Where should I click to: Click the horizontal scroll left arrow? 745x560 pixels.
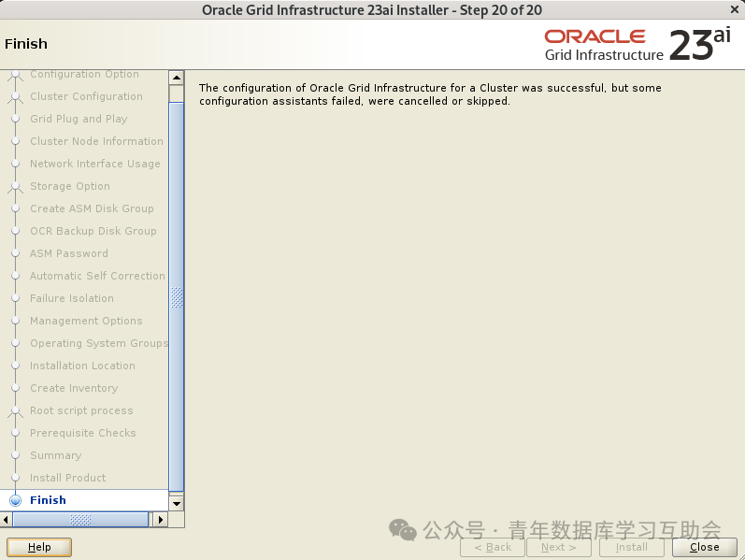[6, 520]
